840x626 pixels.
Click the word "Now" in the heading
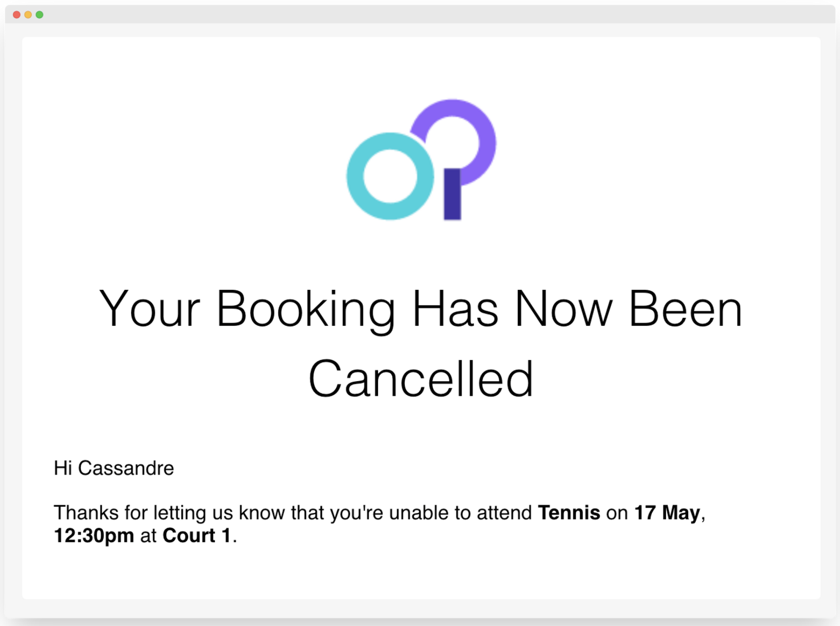pyautogui.click(x=563, y=309)
